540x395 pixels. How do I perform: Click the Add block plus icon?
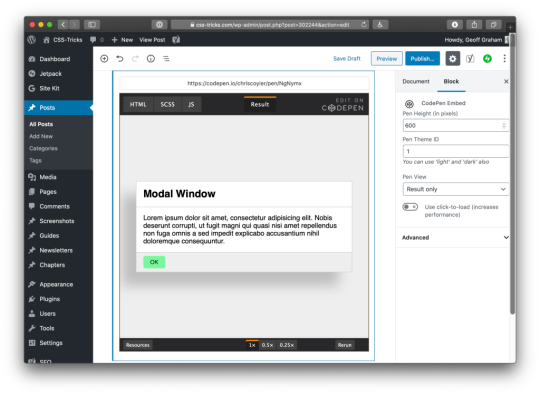point(104,59)
